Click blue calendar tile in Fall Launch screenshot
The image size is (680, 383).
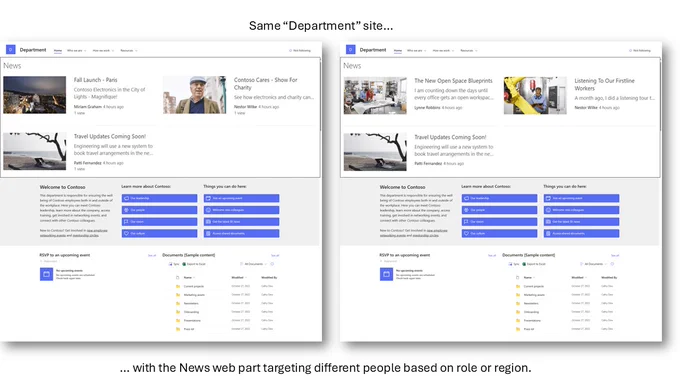[x=46, y=274]
